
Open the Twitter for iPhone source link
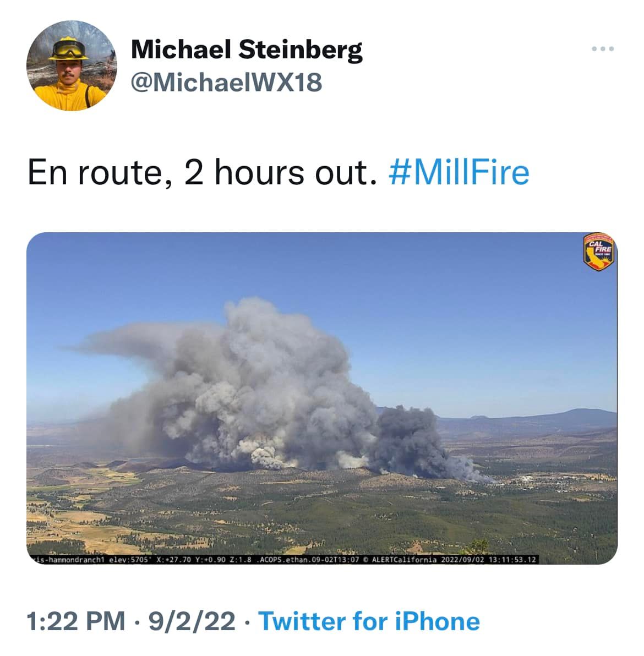click(369, 621)
